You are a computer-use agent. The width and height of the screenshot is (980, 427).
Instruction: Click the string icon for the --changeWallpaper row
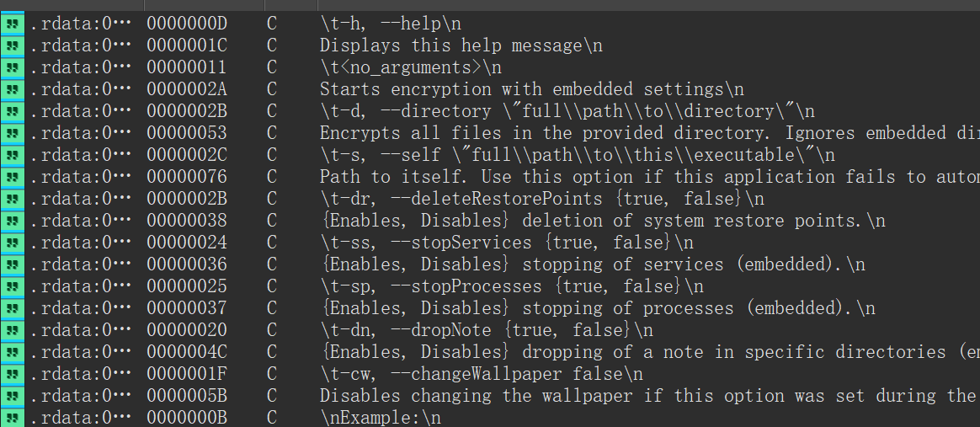coord(13,374)
